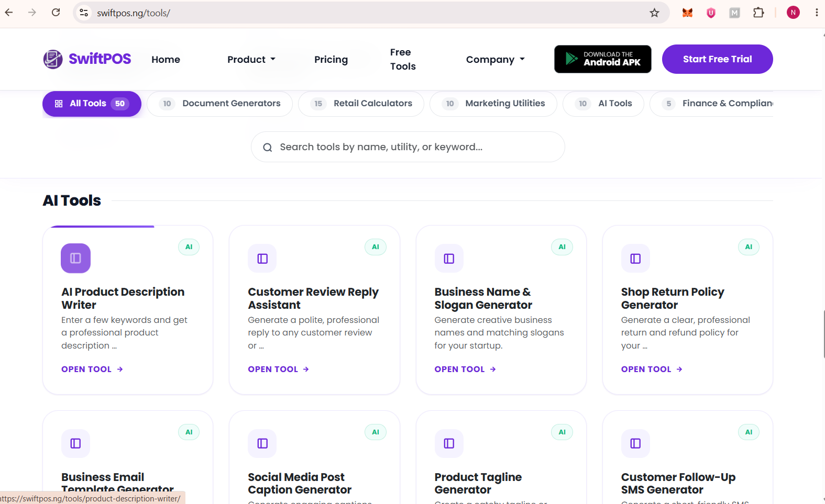Click the Customer Review Reply Assistant icon

(262, 259)
